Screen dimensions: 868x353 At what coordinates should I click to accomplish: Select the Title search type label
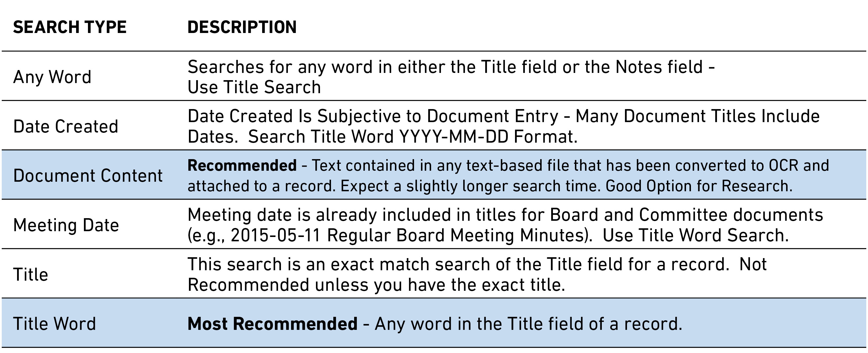point(31,274)
